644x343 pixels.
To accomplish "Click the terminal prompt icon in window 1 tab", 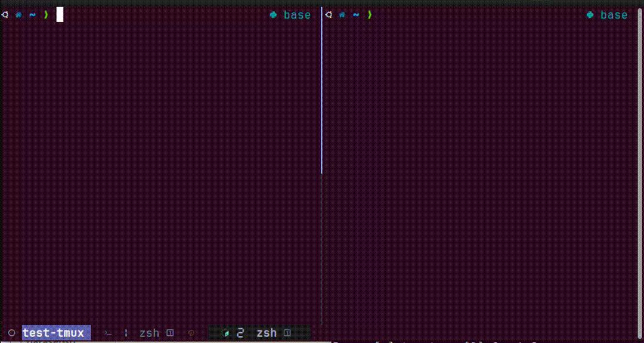I will pyautogui.click(x=108, y=333).
